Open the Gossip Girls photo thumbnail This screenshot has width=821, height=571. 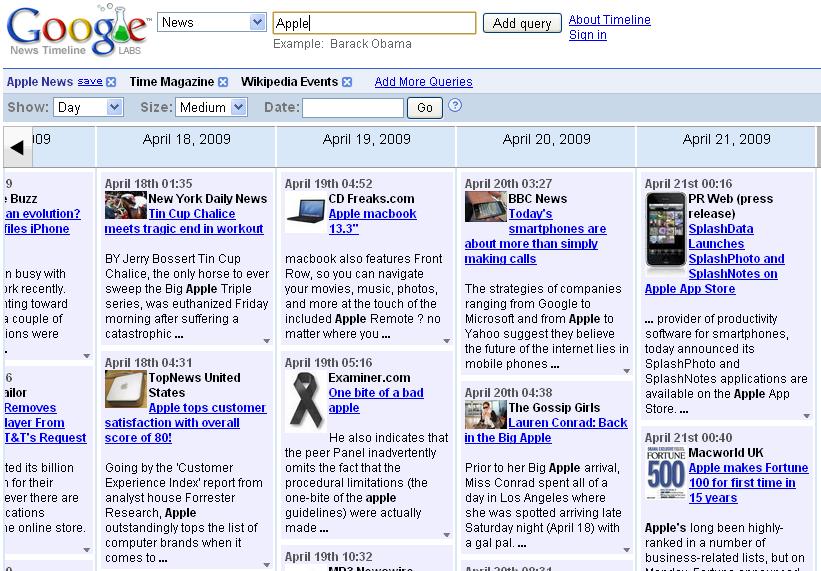[x=485, y=415]
